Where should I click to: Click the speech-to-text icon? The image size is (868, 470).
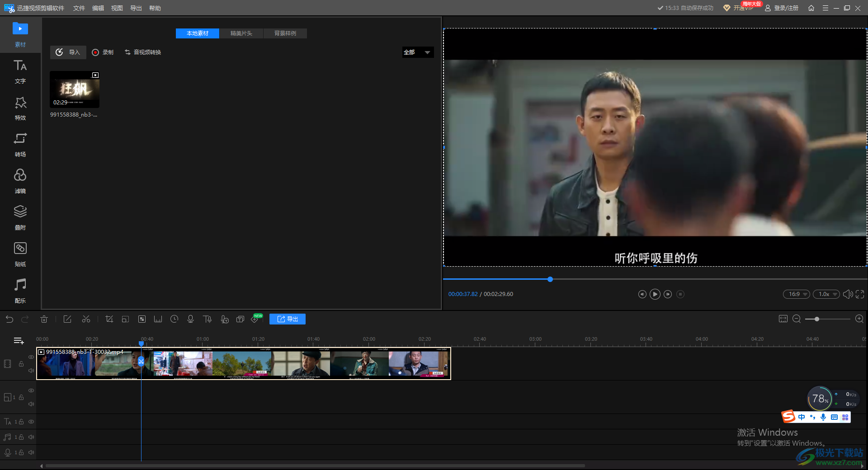(x=224, y=319)
